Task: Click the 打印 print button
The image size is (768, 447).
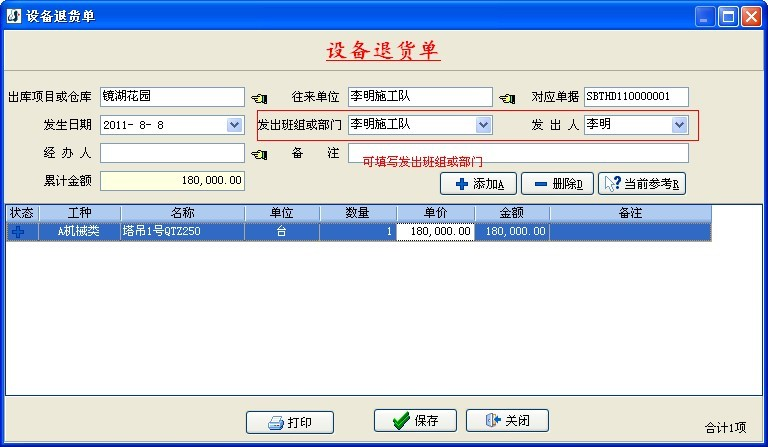Action: click(290, 422)
